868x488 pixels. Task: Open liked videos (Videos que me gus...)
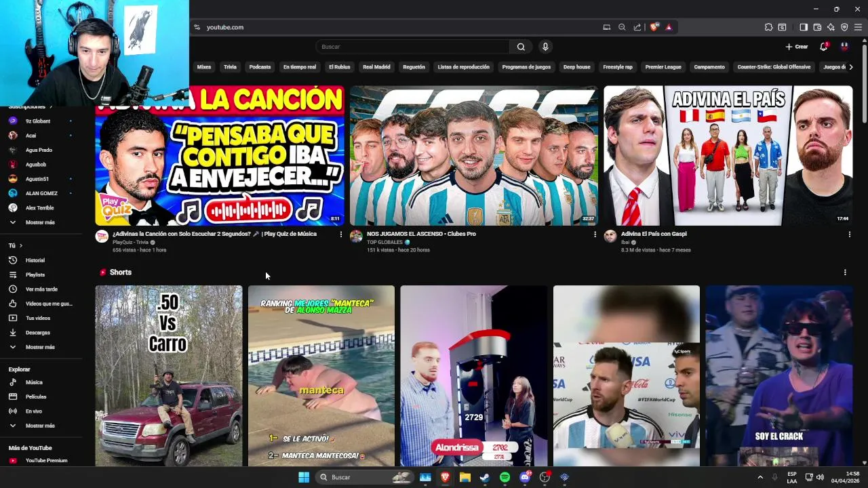click(x=41, y=304)
